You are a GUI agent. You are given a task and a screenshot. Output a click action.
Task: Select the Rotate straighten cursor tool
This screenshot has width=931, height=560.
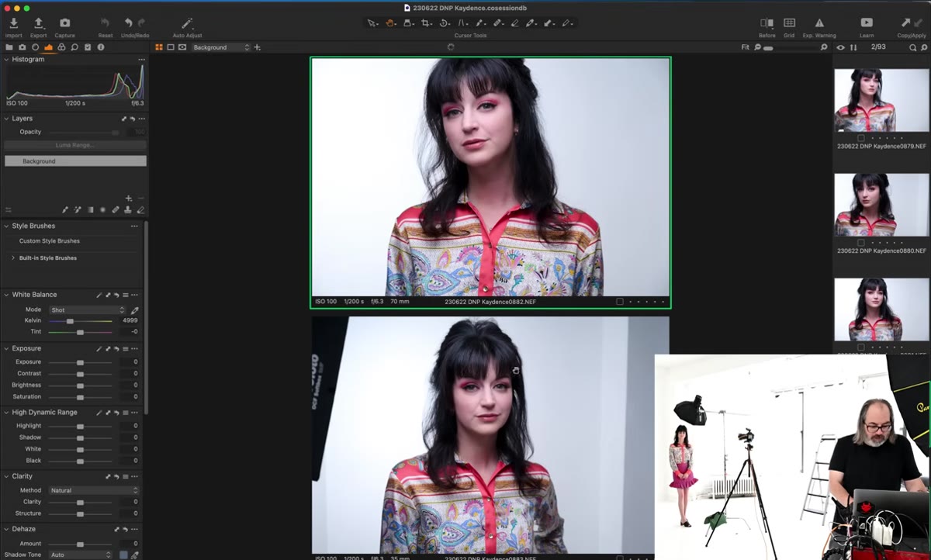pos(445,23)
